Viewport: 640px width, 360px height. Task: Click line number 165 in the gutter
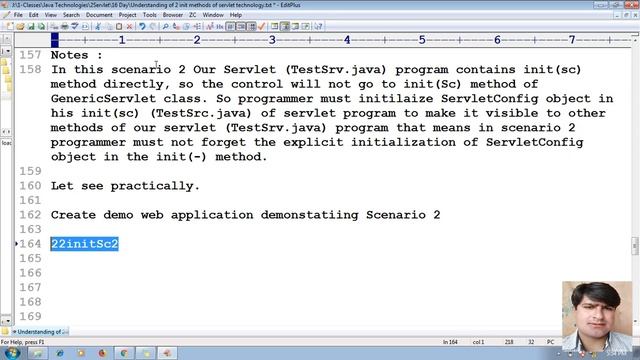click(30, 258)
